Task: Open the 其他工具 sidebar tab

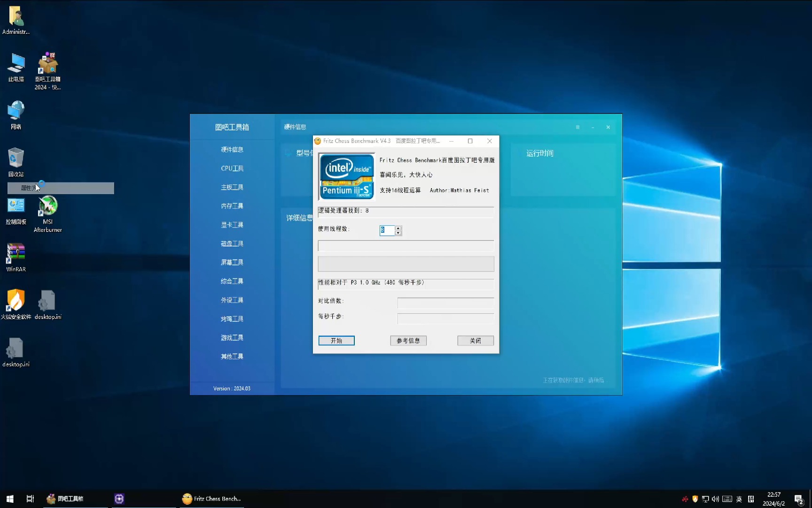Action: [x=232, y=357]
